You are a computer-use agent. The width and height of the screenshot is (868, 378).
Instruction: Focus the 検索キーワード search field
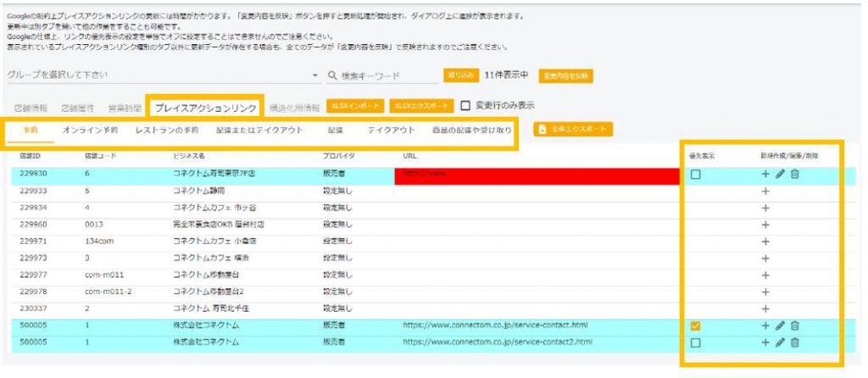pyautogui.click(x=386, y=76)
